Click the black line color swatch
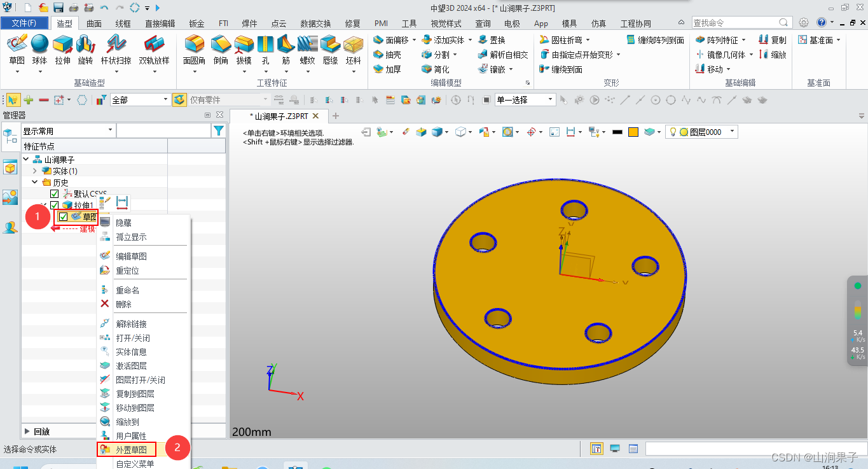Viewport: 868px width, 469px height. (x=617, y=132)
